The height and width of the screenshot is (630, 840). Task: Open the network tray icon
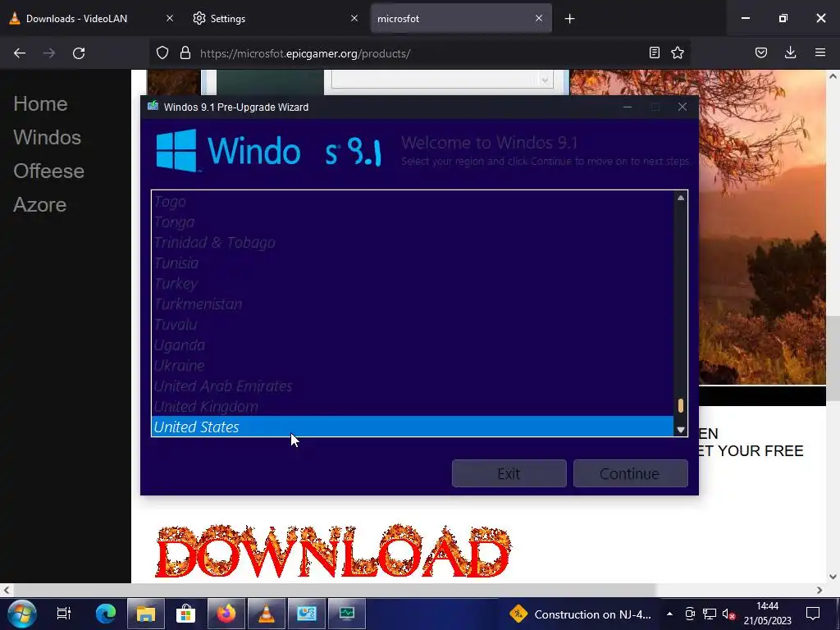pos(710,614)
